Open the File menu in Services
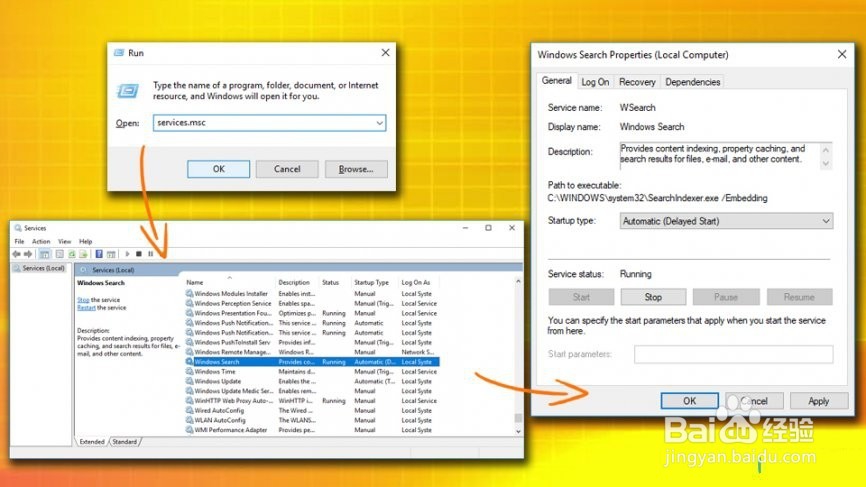The height and width of the screenshot is (487, 866). 19,241
